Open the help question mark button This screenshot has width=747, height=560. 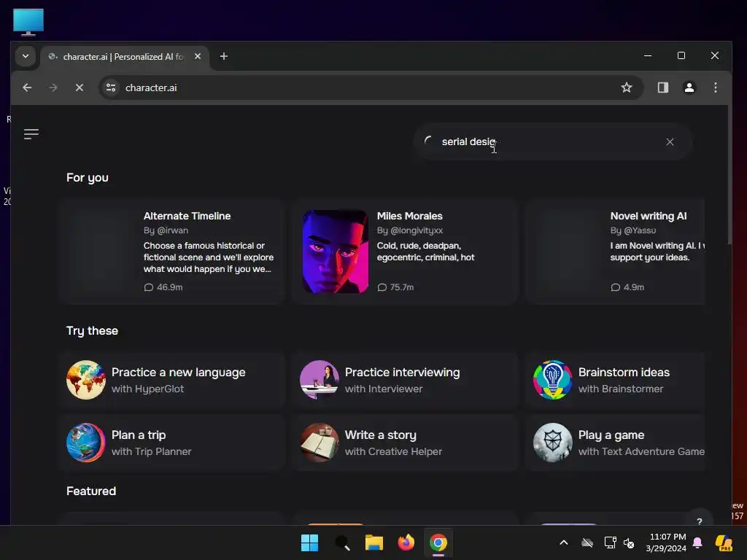(x=700, y=521)
